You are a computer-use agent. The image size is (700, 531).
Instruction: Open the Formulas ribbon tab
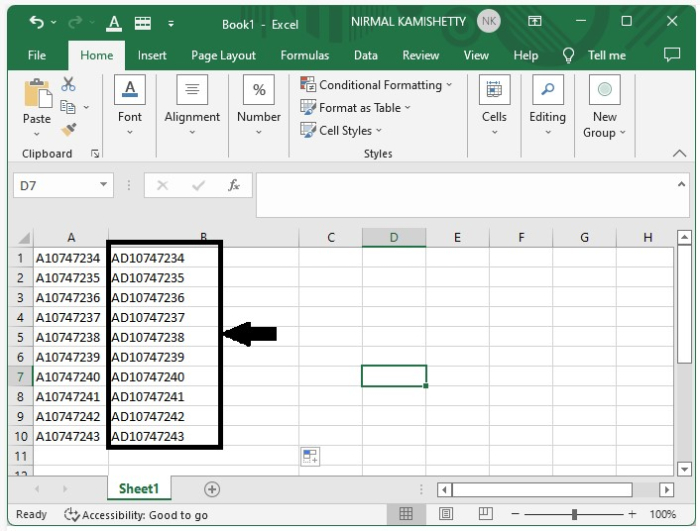[304, 55]
